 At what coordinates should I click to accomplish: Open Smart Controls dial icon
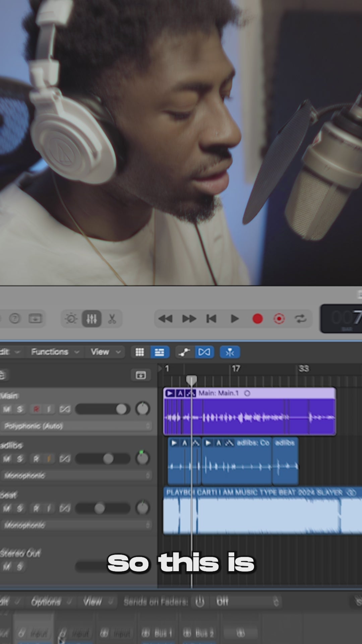(x=71, y=319)
